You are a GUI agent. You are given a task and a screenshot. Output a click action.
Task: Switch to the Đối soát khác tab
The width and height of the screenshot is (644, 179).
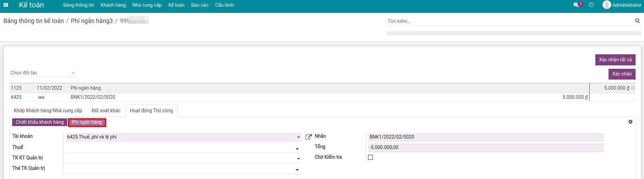(x=106, y=111)
